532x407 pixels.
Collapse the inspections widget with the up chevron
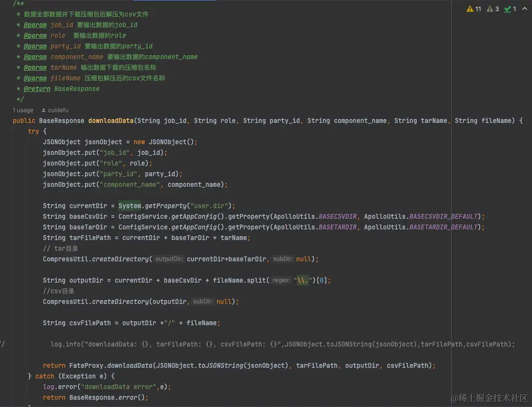[525, 9]
